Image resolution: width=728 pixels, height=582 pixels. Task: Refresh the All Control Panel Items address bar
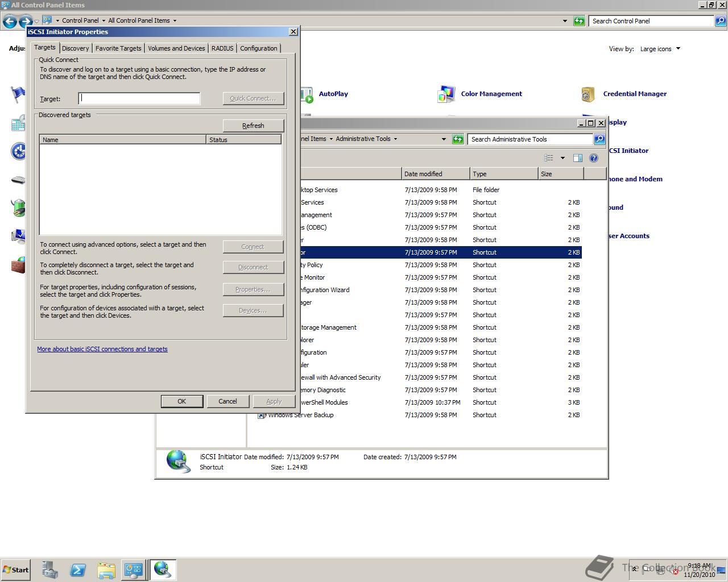point(579,21)
